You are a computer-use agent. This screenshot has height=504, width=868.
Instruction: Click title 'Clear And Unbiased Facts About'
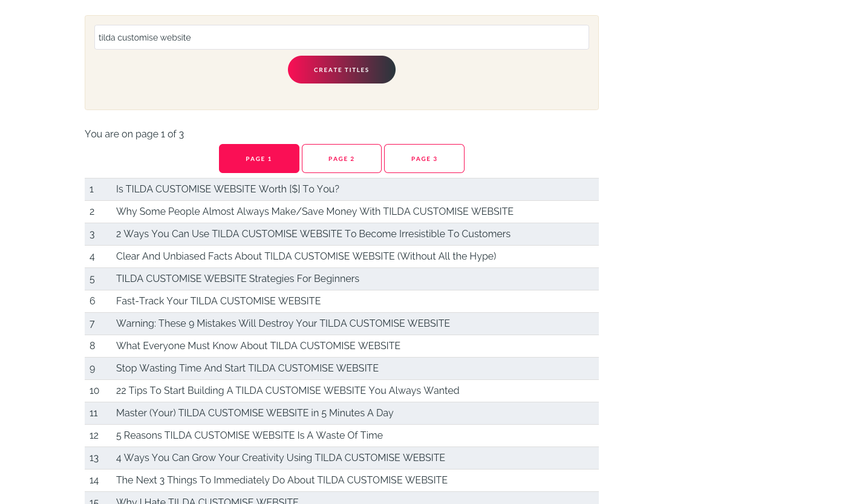point(306,257)
